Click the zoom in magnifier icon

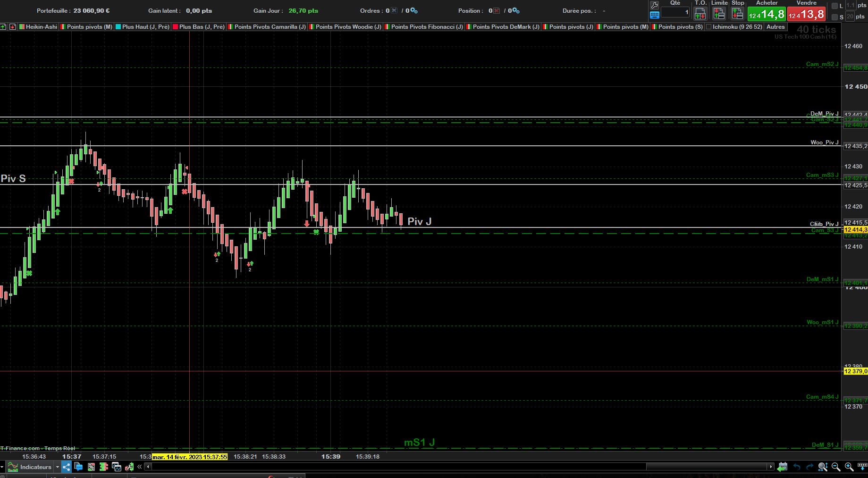(x=849, y=467)
